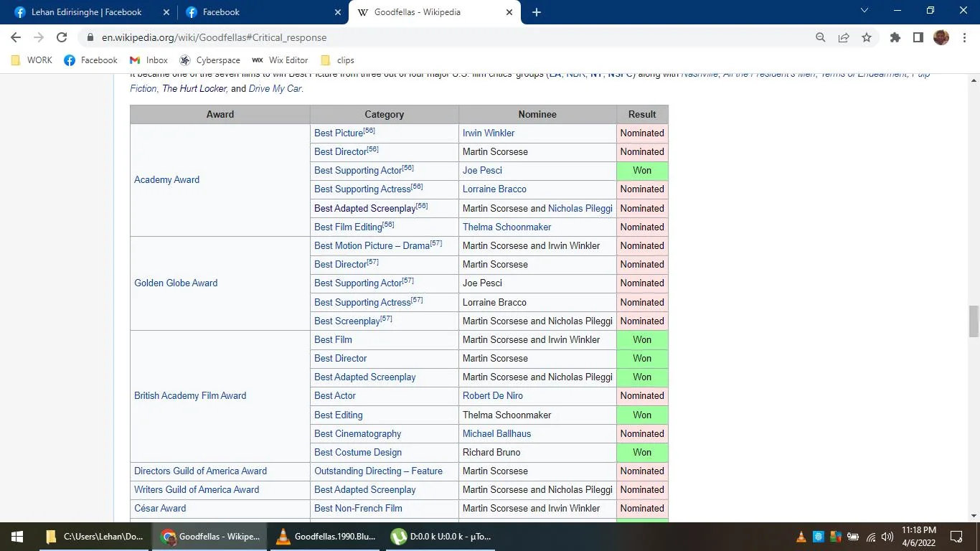The image size is (980, 551).
Task: Switch to the µTorrent taskbar window
Action: pyautogui.click(x=441, y=537)
